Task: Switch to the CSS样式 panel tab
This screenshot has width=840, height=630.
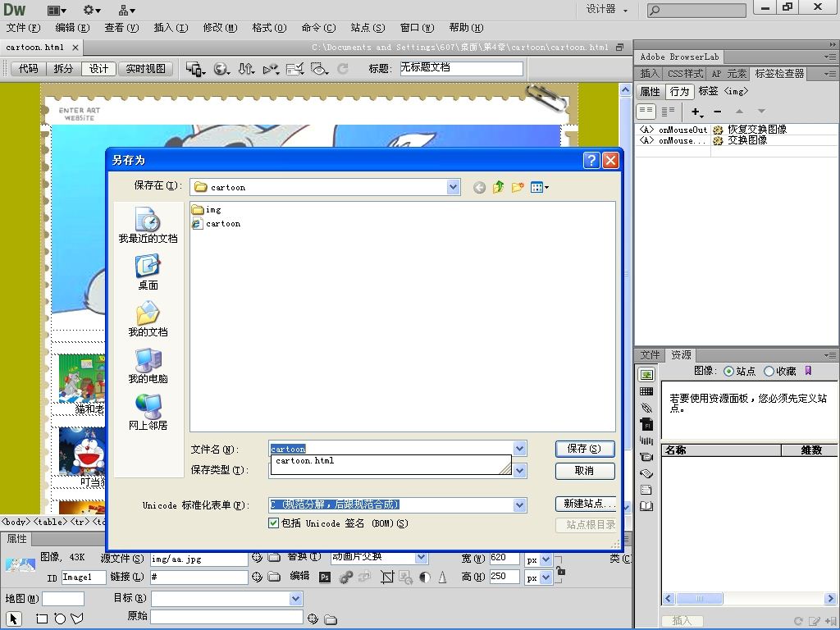Action: tap(685, 74)
